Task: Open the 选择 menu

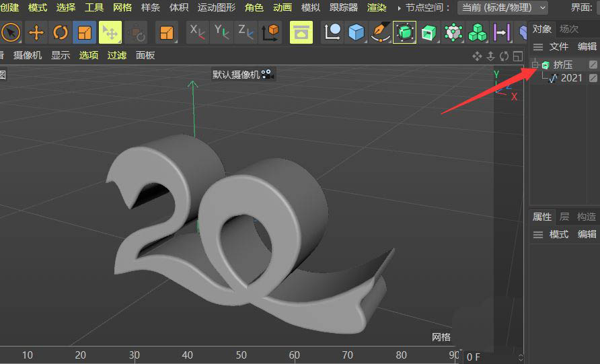Action: pos(66,7)
